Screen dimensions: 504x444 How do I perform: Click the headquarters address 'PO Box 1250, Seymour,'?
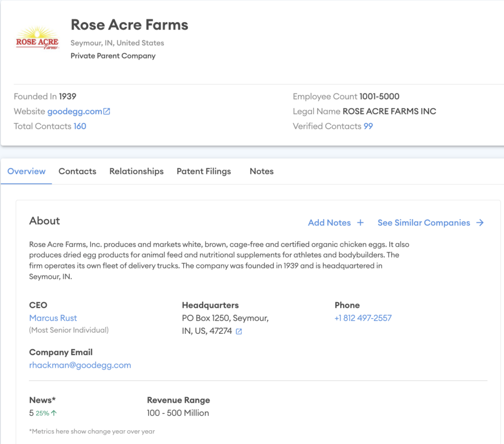[225, 318]
